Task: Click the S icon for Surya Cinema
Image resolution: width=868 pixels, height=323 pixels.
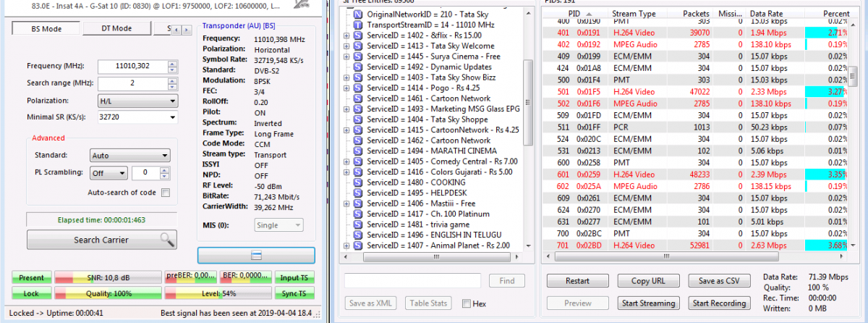Action: tap(357, 56)
